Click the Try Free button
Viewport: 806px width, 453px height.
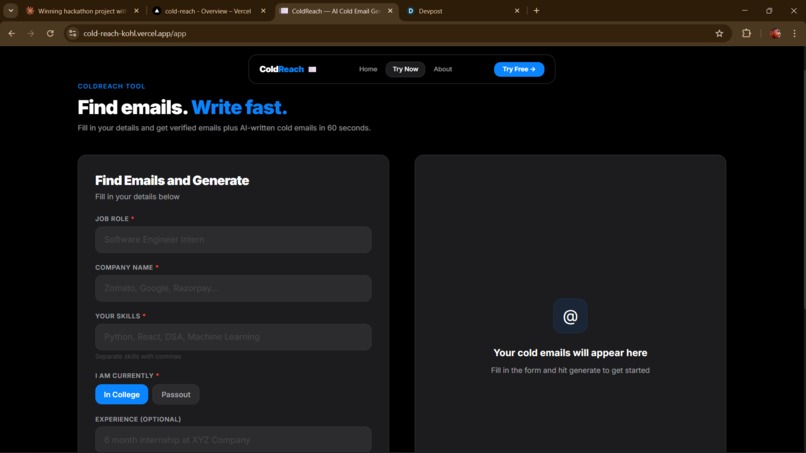click(519, 69)
